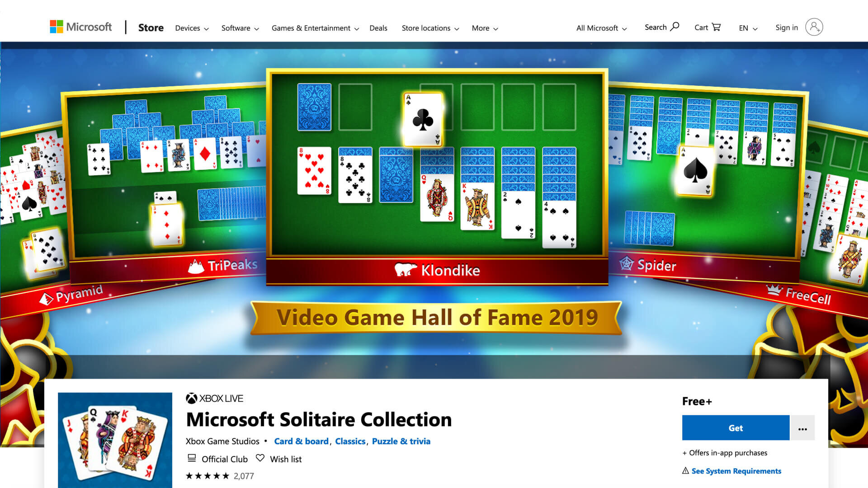Click the Xbox Live logo icon
868x488 pixels.
click(191, 398)
